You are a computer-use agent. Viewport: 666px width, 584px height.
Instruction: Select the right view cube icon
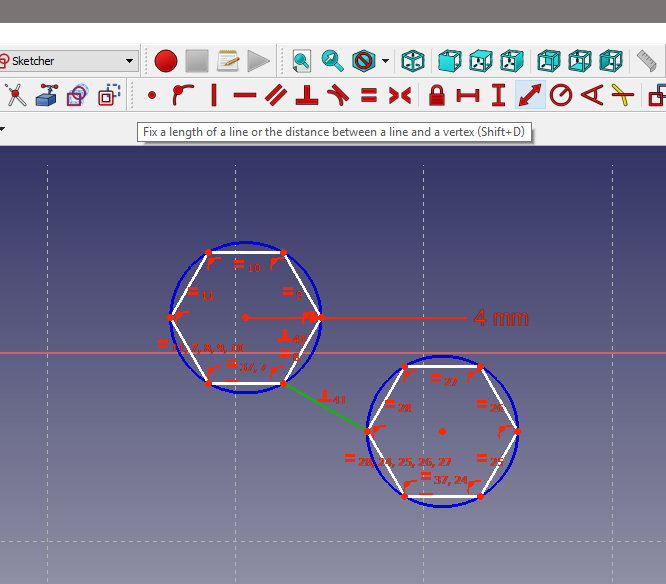(x=512, y=61)
